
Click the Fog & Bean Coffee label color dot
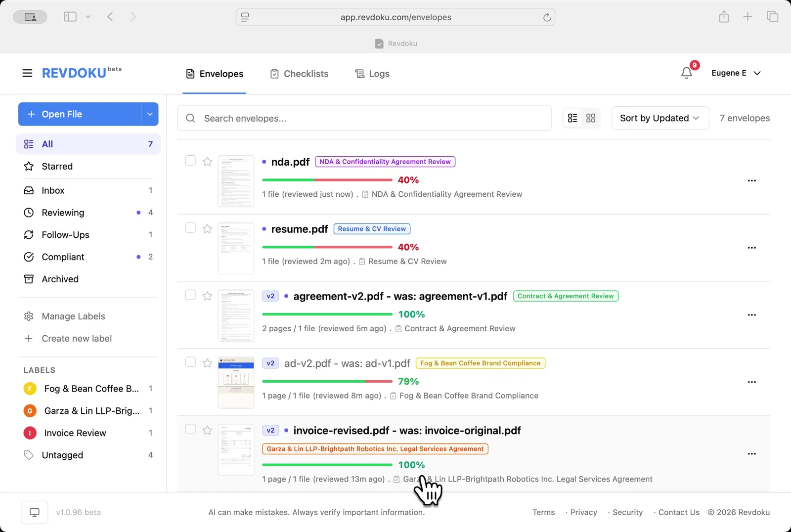(30, 389)
